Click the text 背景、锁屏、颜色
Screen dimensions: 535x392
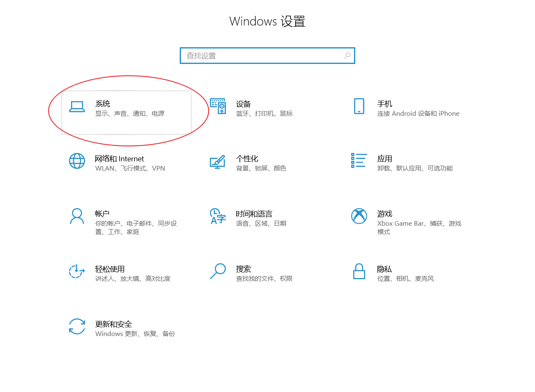261,168
